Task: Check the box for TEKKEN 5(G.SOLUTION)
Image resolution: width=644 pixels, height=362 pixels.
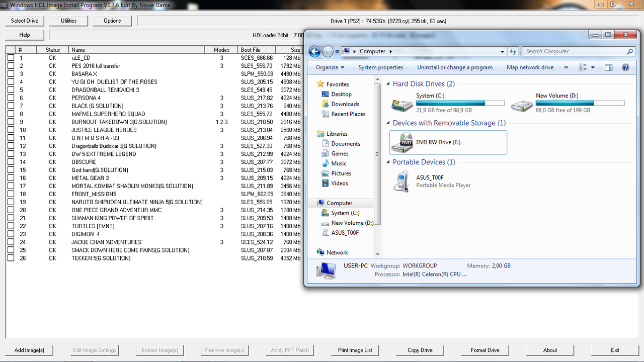Action: click(11, 258)
